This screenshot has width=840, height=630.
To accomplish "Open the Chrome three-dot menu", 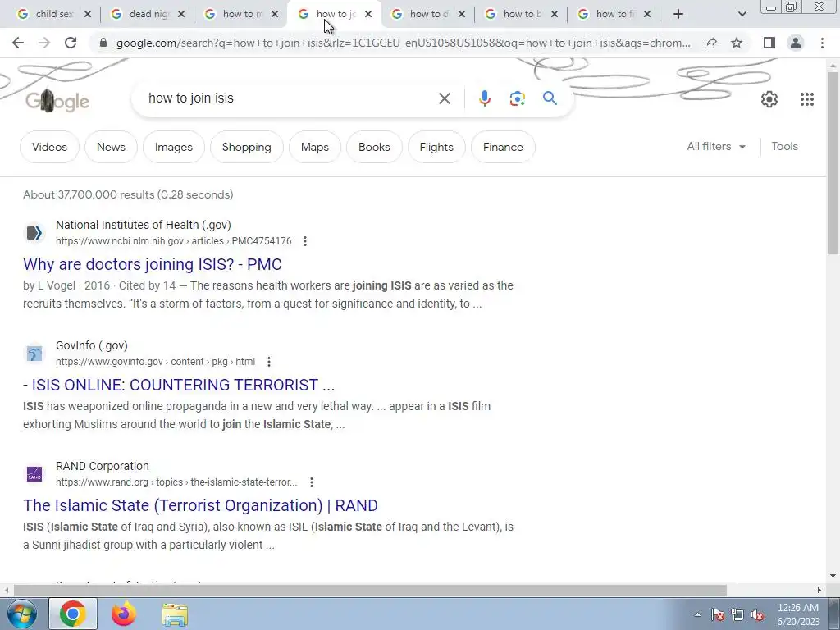I will [x=822, y=43].
